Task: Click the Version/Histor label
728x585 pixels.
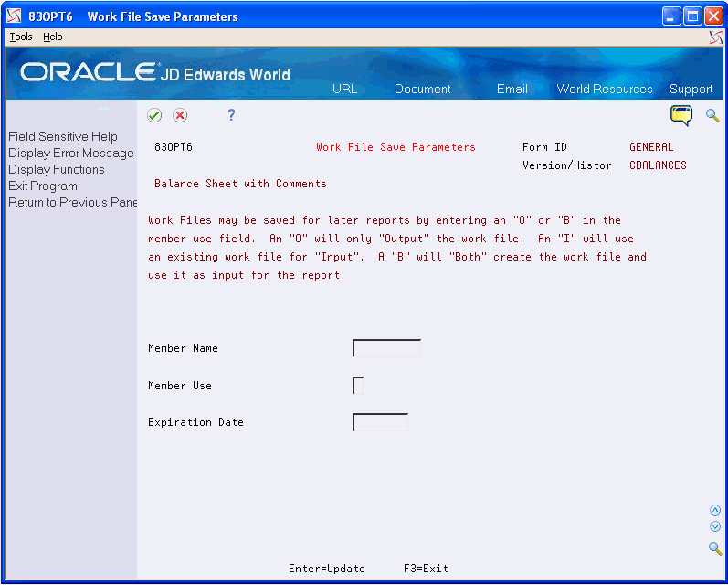Action: [x=567, y=165]
